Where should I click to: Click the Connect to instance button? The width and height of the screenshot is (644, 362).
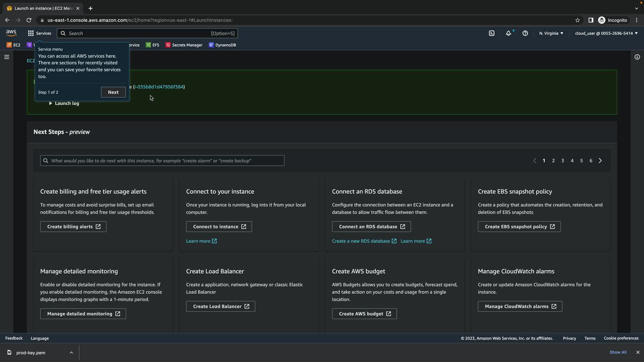(x=219, y=227)
